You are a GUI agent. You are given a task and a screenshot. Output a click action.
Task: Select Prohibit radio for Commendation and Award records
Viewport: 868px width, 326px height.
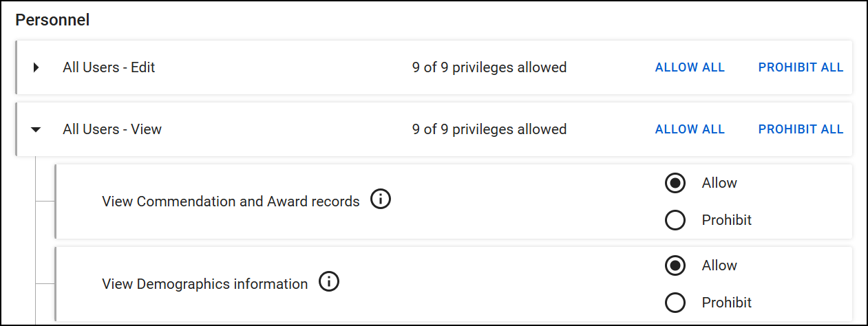675,220
